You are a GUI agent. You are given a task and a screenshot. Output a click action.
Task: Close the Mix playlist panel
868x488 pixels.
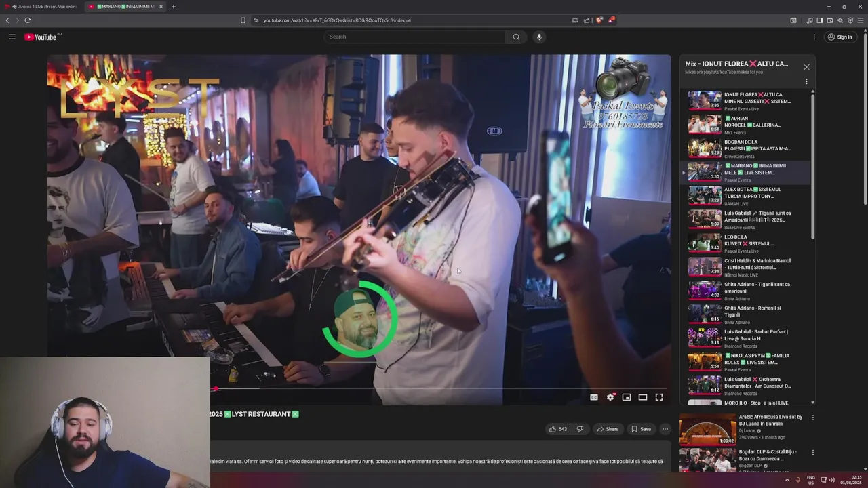806,67
